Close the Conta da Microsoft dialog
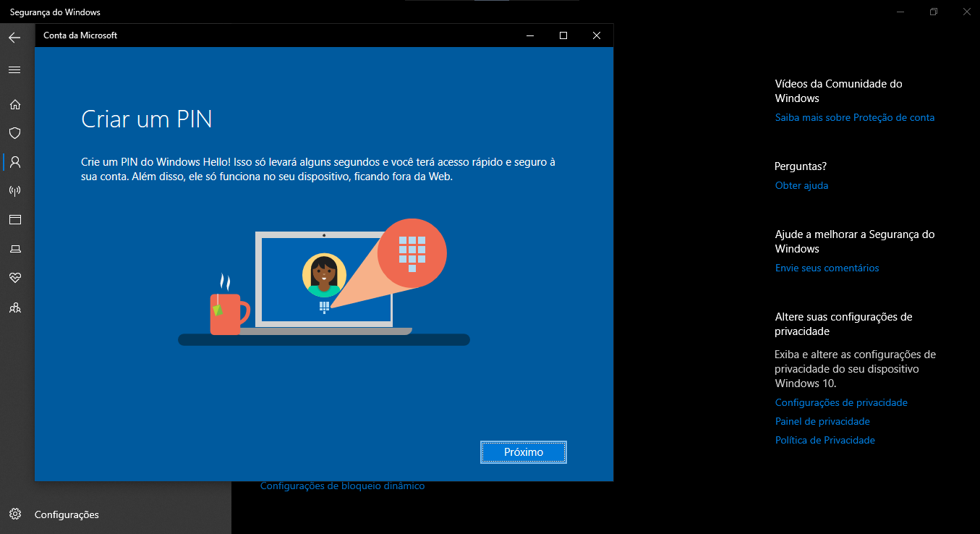 tap(596, 35)
